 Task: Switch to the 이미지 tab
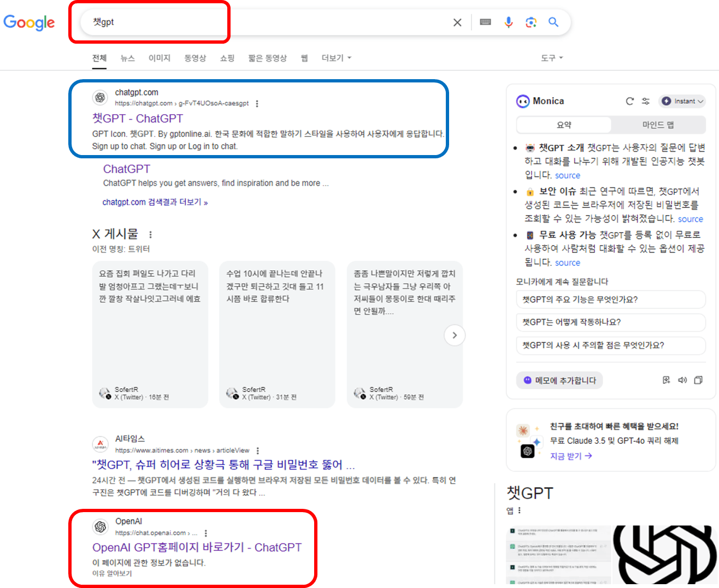(160, 58)
